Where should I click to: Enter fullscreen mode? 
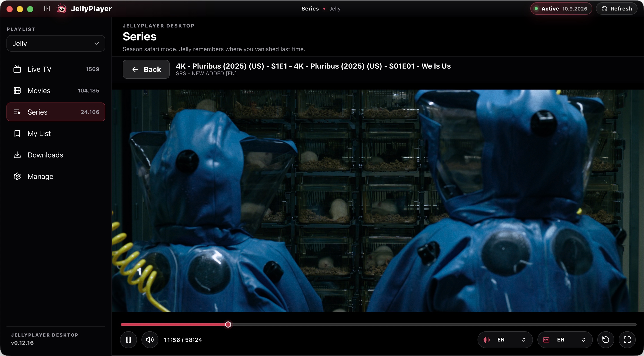(627, 340)
